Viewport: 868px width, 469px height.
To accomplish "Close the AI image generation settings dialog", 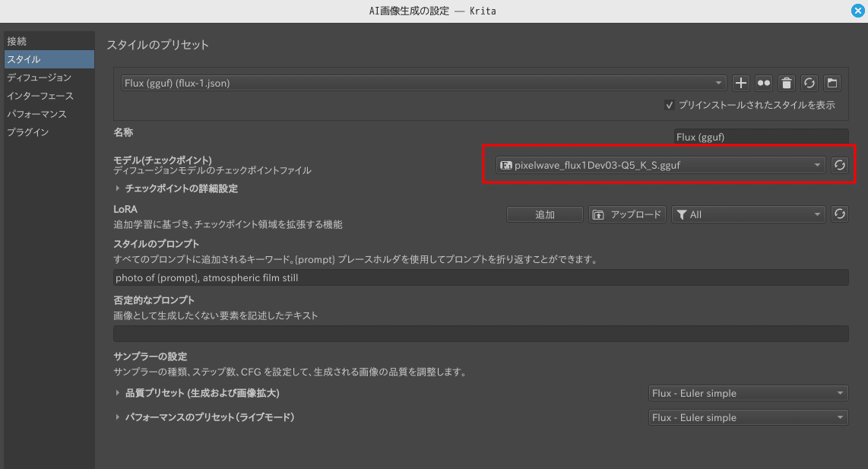I will click(857, 11).
